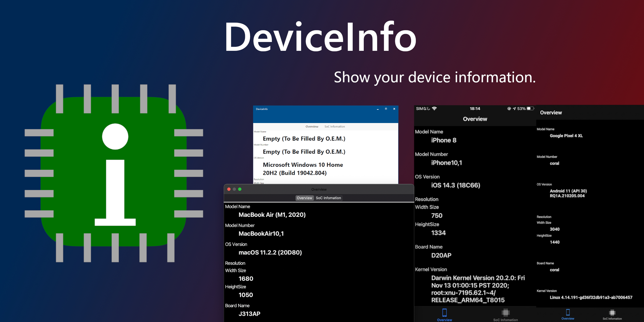Zoom macOS window with green button

240,189
